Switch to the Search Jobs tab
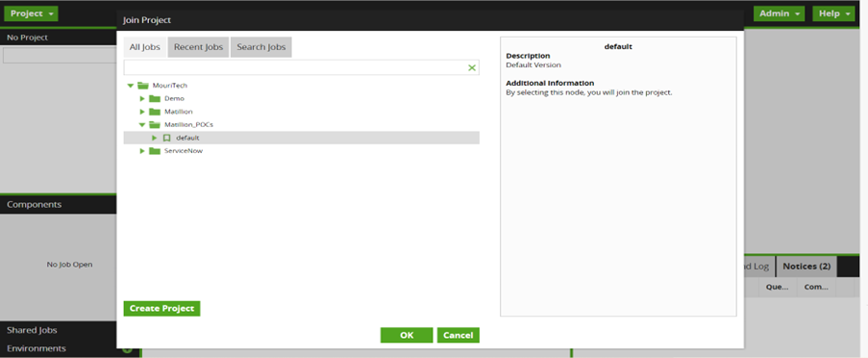This screenshot has height=358, width=868. click(261, 47)
